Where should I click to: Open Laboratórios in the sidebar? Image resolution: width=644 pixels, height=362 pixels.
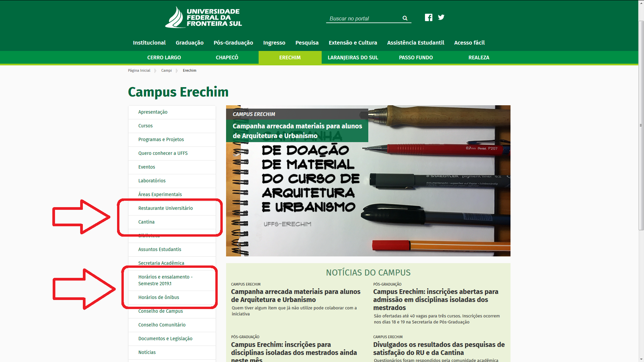[x=172, y=181]
